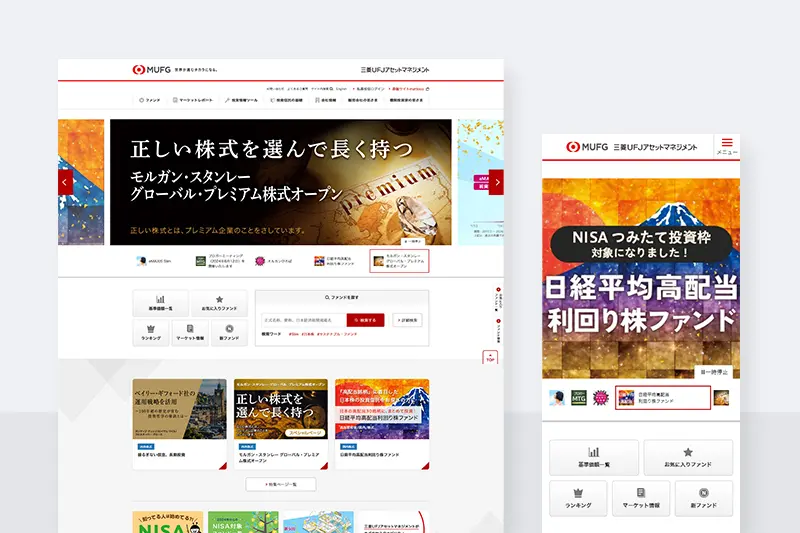Select the mobile green MTG thumbnail

(x=579, y=398)
